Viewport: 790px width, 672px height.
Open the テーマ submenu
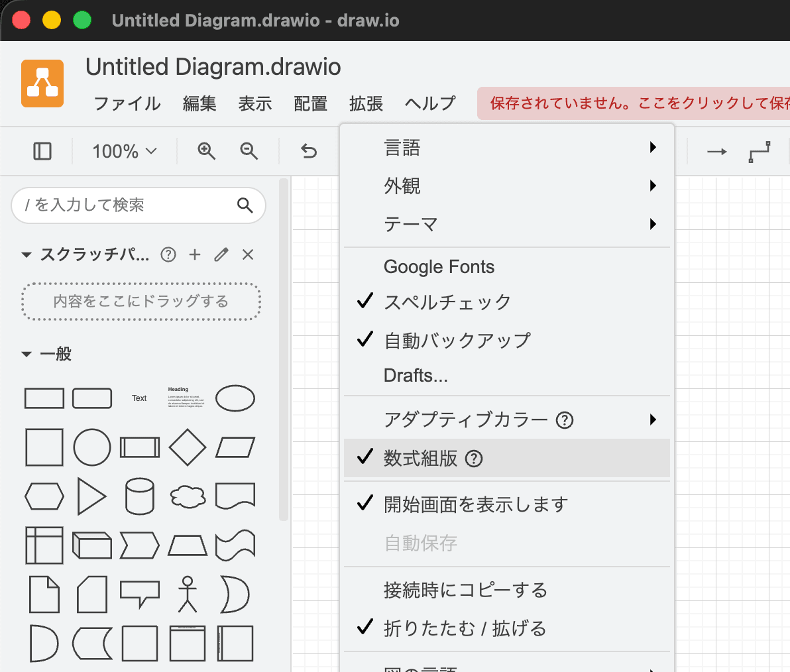tap(507, 224)
